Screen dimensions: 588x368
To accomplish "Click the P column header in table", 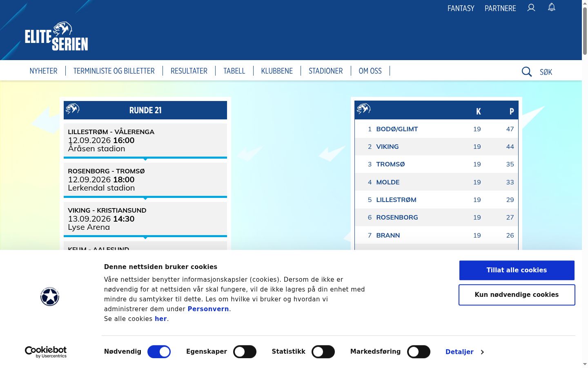I will coord(512,111).
